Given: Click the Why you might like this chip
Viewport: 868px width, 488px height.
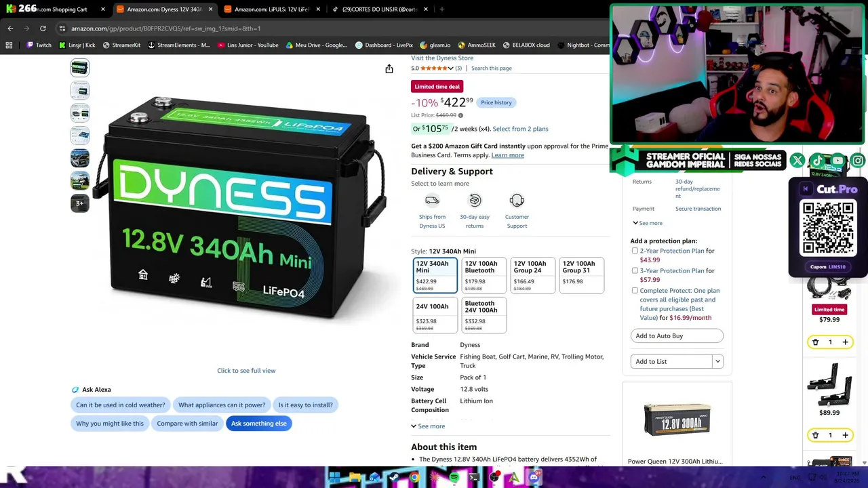Looking at the screenshot, I should [x=110, y=424].
